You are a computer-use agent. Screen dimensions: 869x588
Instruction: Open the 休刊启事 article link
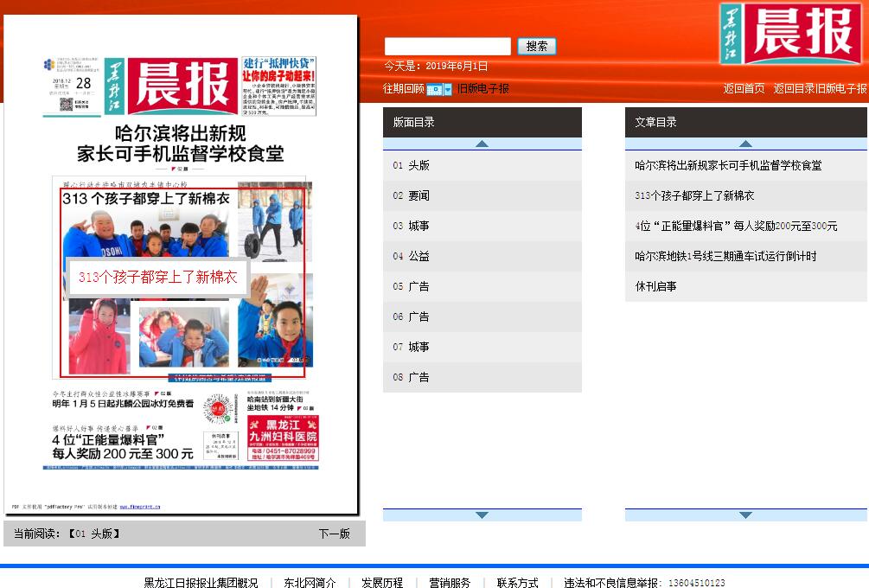(x=655, y=286)
